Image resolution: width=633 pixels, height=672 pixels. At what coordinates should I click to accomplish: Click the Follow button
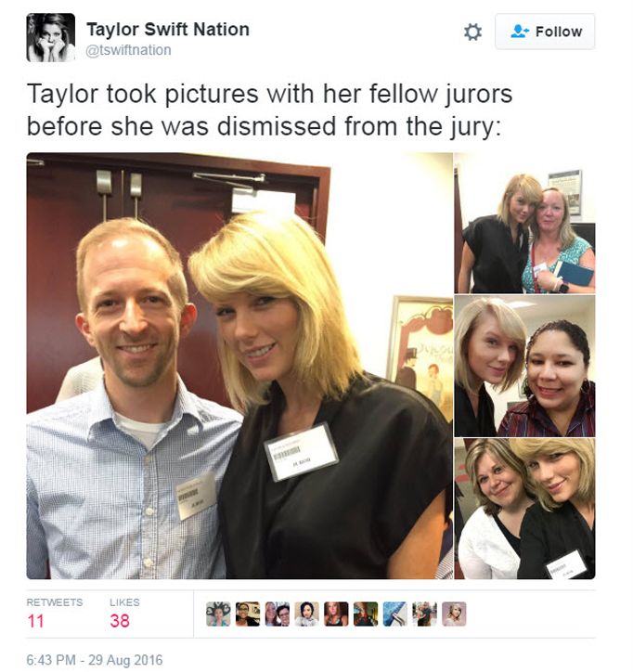545,32
